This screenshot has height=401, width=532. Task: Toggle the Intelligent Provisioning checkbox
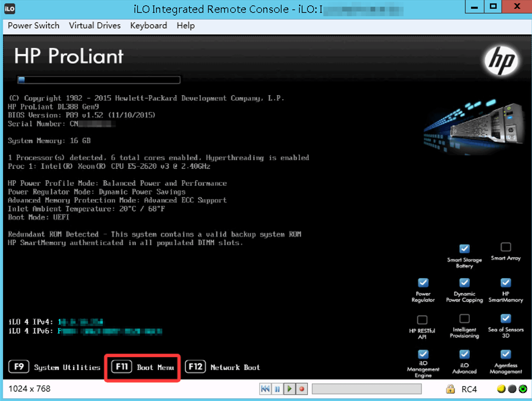coord(464,318)
